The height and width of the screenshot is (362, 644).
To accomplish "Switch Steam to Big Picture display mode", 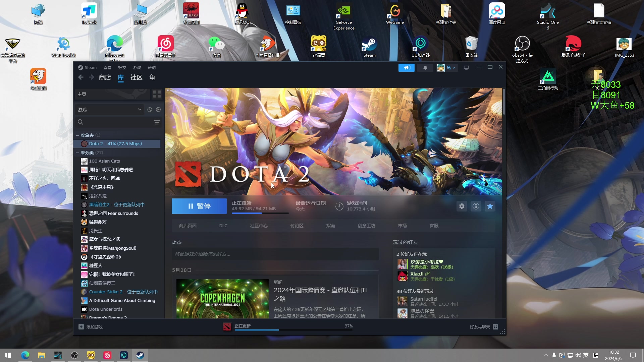I will (x=466, y=68).
